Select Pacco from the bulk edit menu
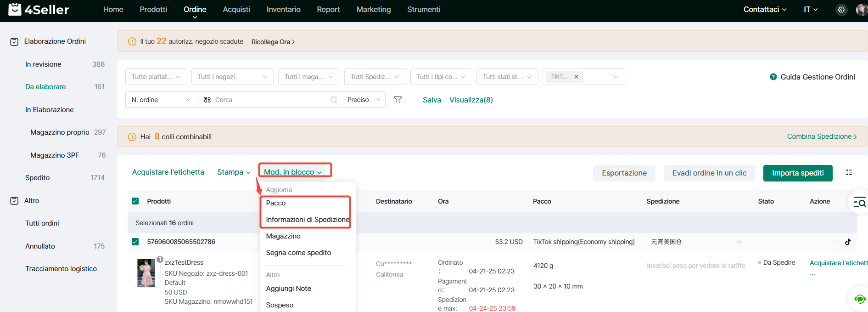This screenshot has width=868, height=312. (276, 203)
